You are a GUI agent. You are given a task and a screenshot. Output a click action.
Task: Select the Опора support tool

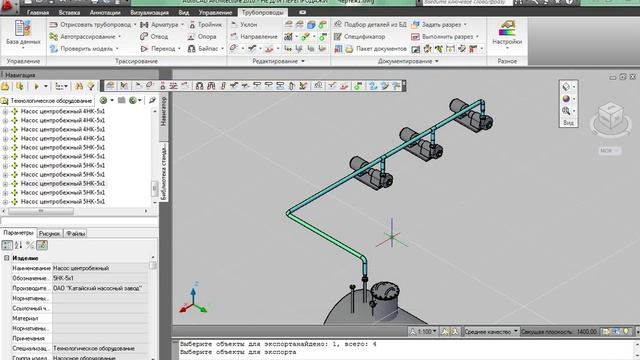202,36
